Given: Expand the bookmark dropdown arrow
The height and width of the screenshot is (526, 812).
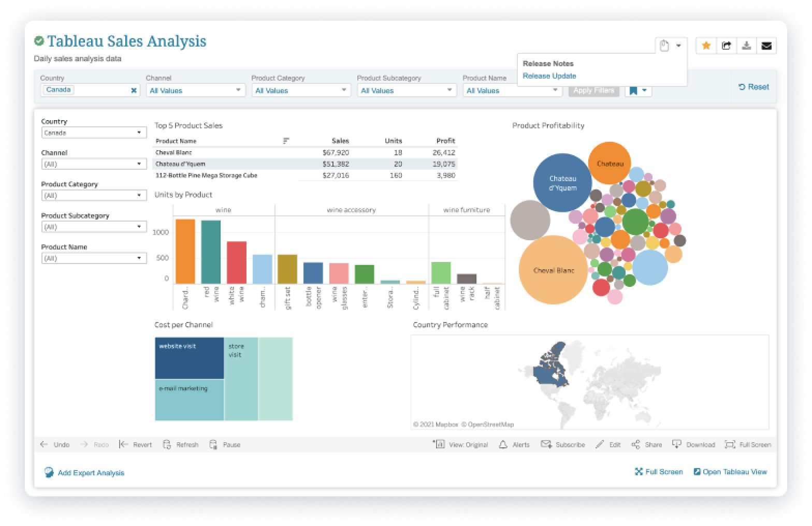Looking at the screenshot, I should [645, 91].
